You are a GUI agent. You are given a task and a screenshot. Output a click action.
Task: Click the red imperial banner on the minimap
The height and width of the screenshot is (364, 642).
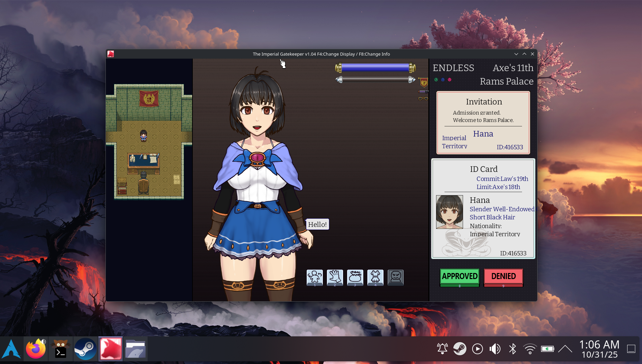point(149,98)
